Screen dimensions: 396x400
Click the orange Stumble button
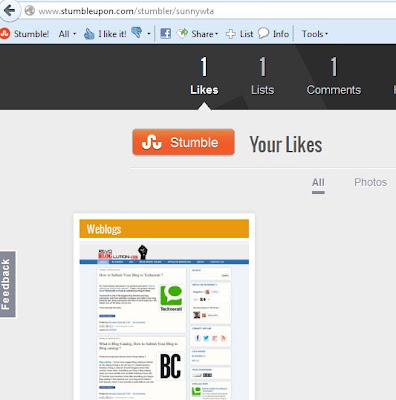[x=183, y=142]
